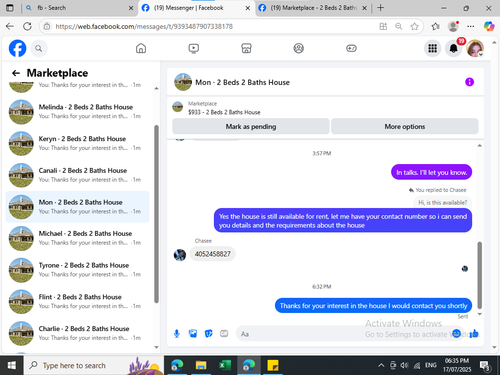Open the Facebook logo home link
500x375 pixels.
17,48
